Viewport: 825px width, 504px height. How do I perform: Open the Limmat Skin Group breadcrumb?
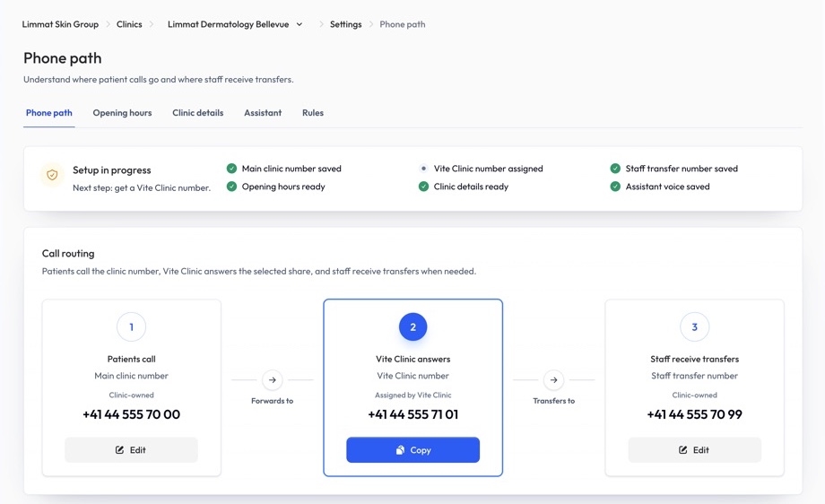[60, 24]
